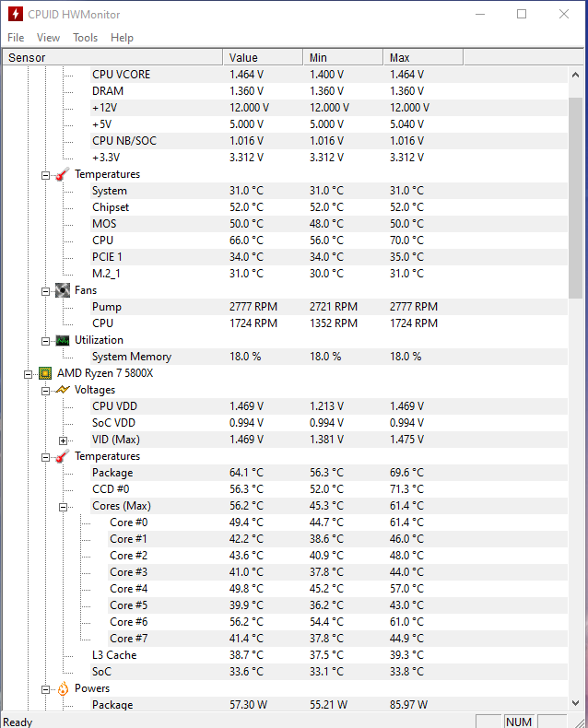Click the Fans category fan icon
The image size is (588, 728).
click(63, 290)
